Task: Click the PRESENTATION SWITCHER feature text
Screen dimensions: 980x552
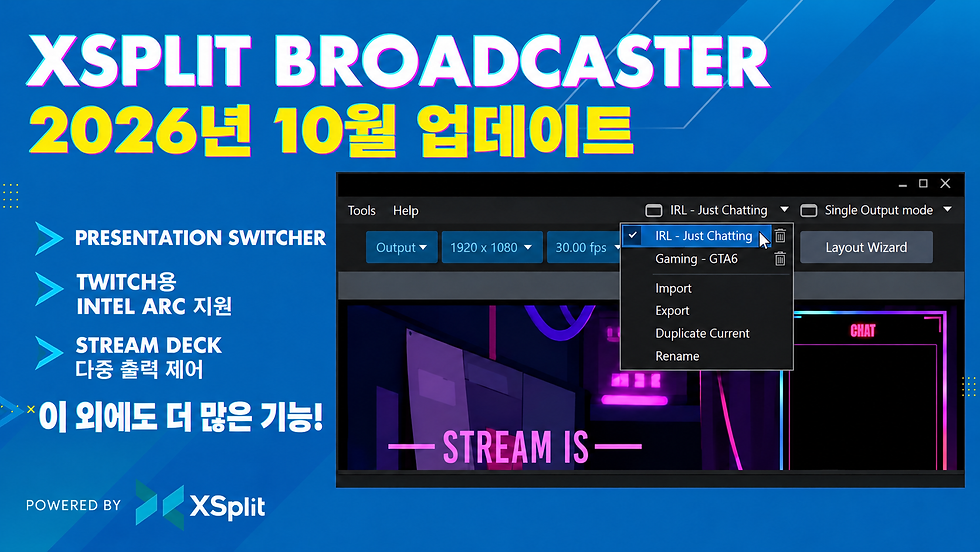Action: pos(200,238)
